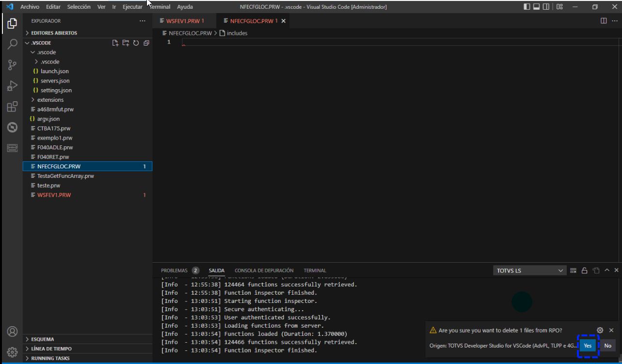This screenshot has width=622, height=364.
Task: Expand the Editores Abiertos section
Action: 88,33
